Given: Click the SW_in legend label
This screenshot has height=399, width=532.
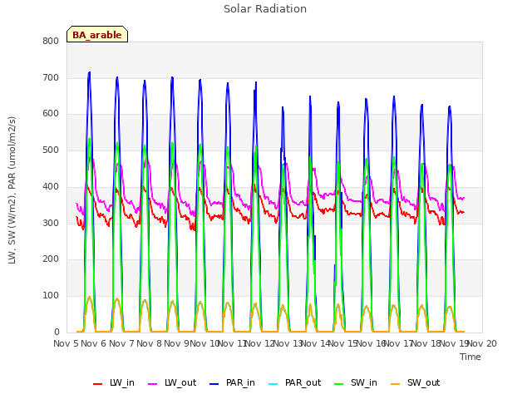Looking at the screenshot, I should 364,382.
